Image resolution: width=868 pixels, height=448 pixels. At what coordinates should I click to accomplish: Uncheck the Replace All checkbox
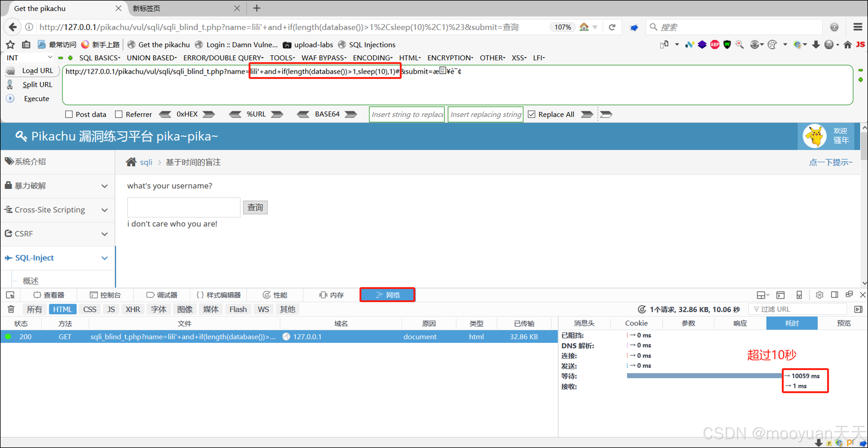pyautogui.click(x=531, y=114)
